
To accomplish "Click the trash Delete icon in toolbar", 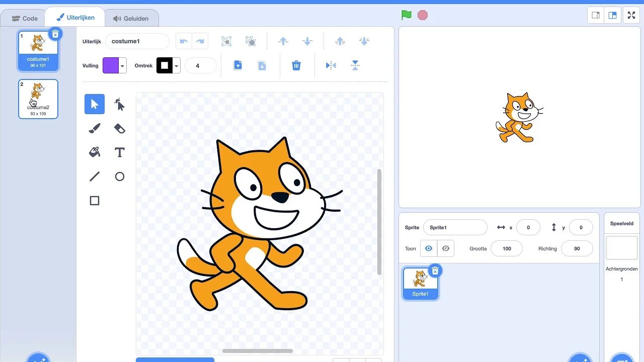I will (296, 65).
